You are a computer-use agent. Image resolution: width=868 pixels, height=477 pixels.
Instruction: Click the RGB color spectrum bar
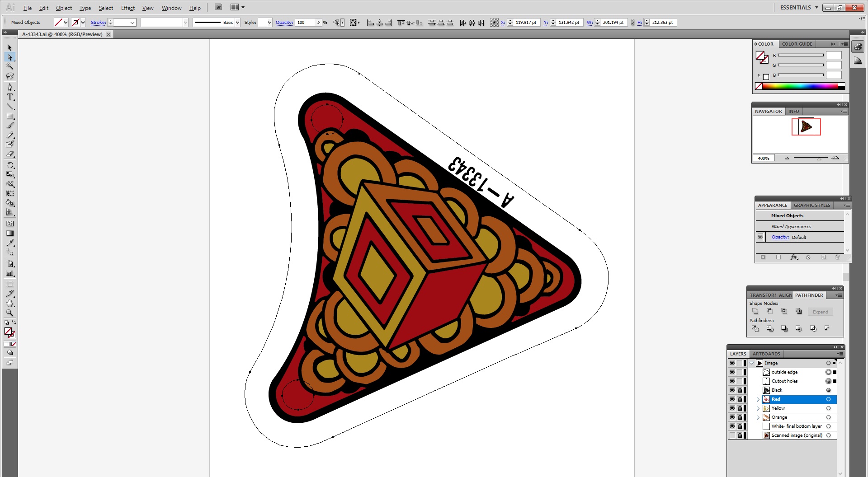coord(799,86)
